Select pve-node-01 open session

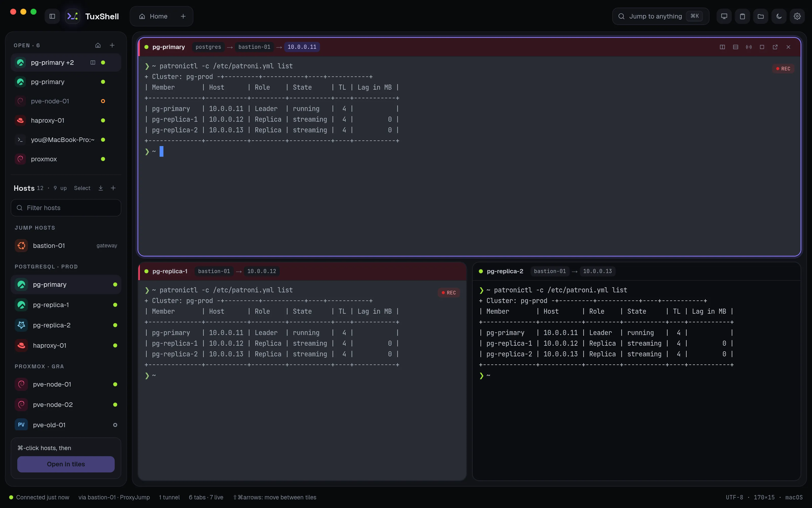(x=66, y=101)
